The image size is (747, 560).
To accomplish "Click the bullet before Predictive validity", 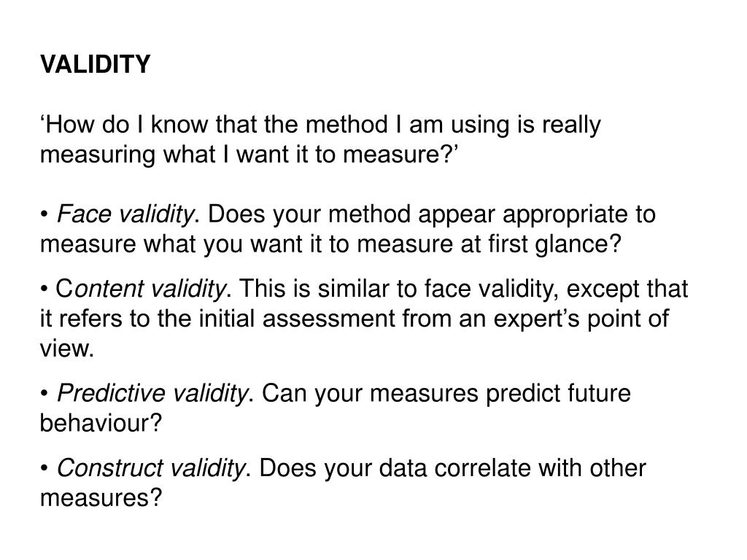I will 44,394.
